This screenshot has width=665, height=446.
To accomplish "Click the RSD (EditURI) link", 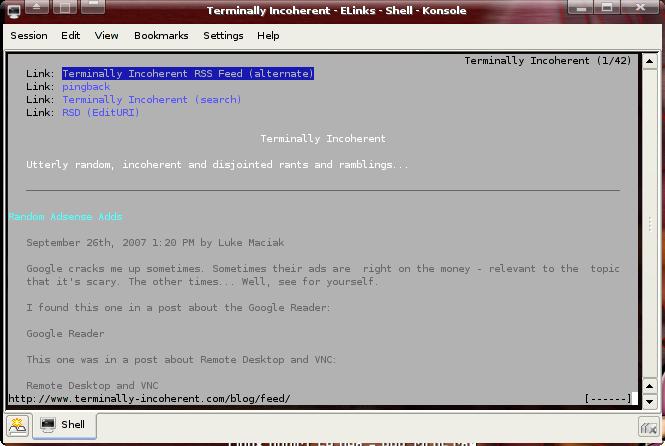I will click(101, 113).
